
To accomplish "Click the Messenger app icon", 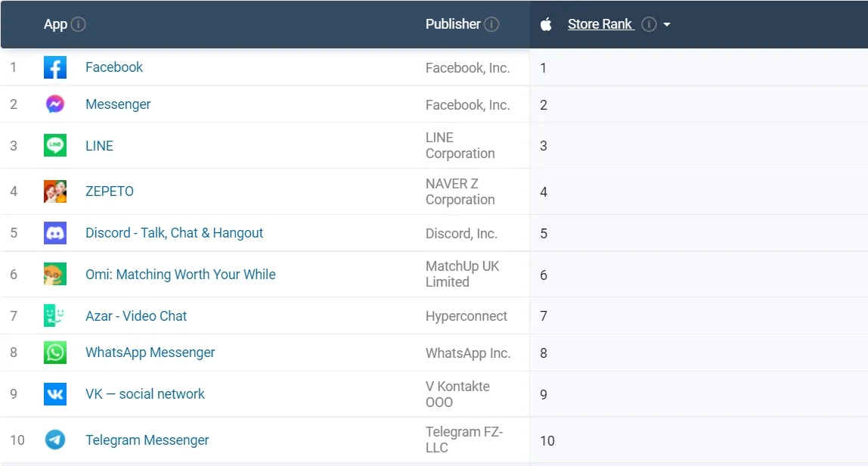I will 54,104.
